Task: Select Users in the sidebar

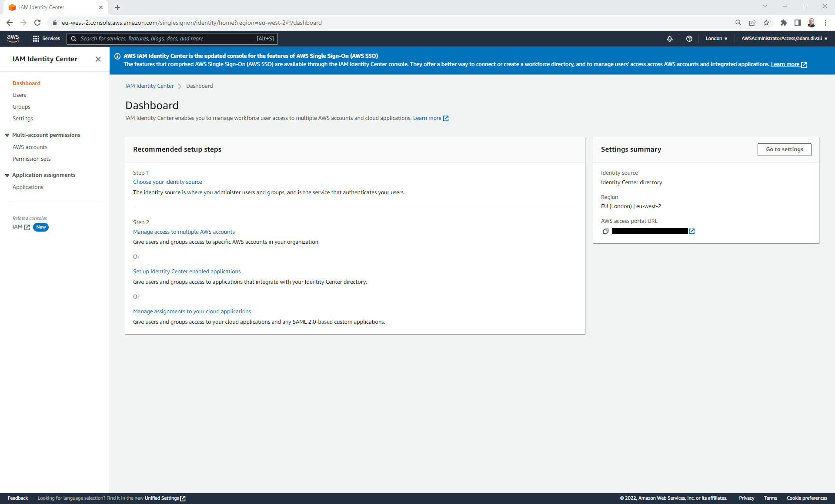Action: coord(20,95)
